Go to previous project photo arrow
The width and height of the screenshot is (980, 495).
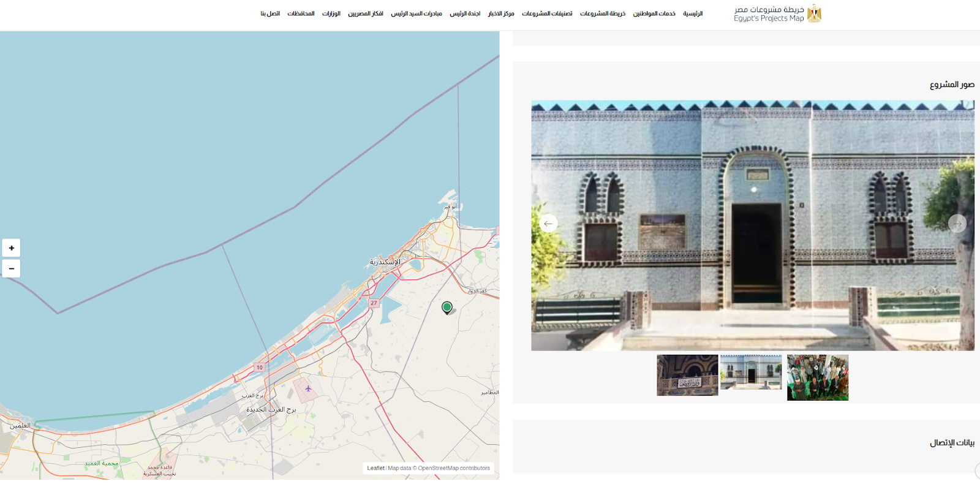(548, 224)
